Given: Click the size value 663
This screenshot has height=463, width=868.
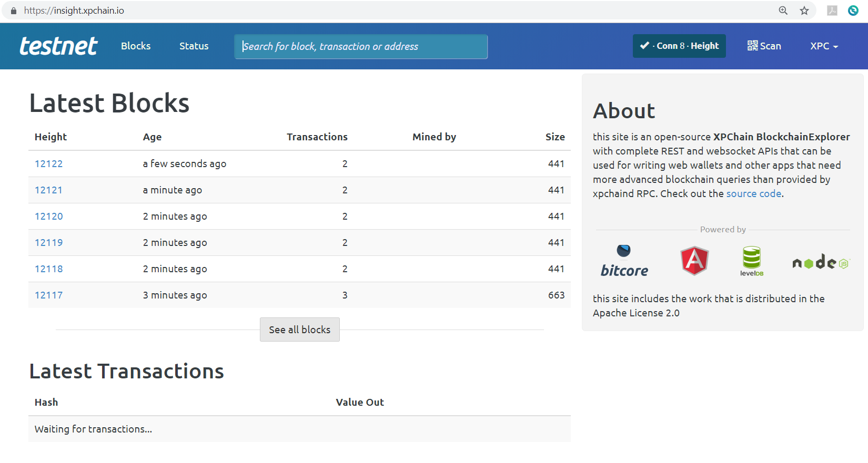Looking at the screenshot, I should (557, 295).
